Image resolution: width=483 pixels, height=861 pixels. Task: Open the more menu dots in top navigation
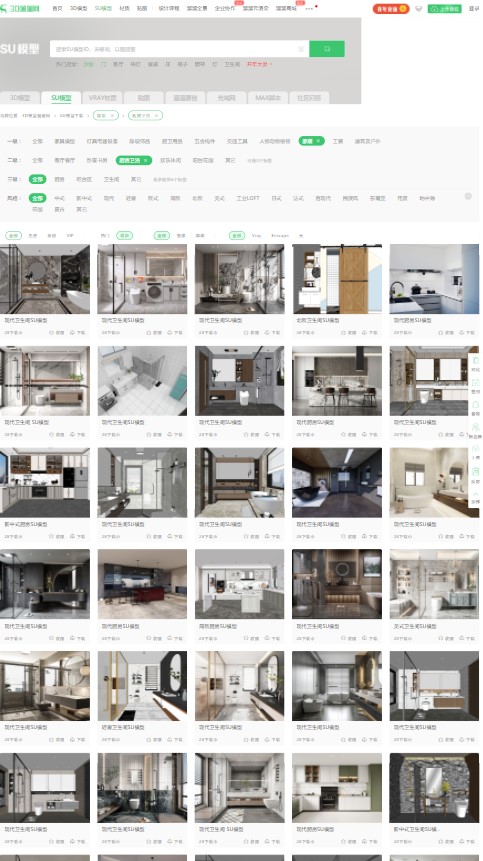click(x=309, y=9)
